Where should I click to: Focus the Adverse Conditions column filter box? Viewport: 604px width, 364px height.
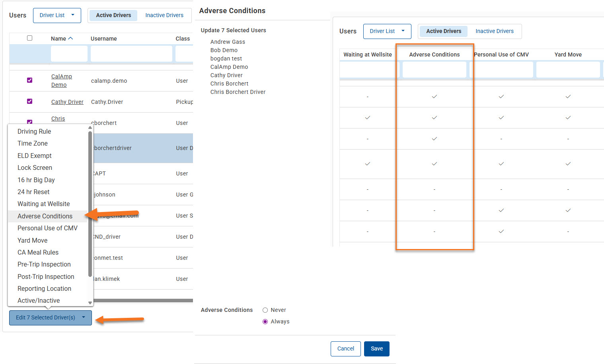pyautogui.click(x=434, y=70)
